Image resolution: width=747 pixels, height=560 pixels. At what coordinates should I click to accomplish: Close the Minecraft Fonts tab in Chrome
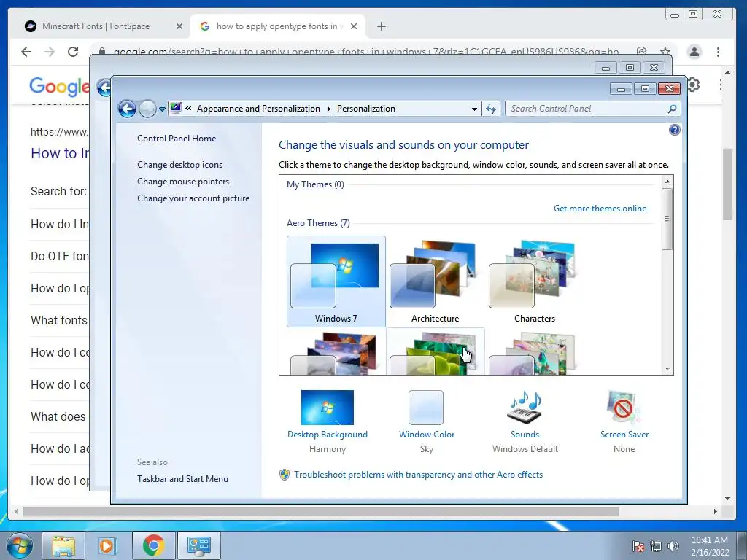[x=179, y=26]
